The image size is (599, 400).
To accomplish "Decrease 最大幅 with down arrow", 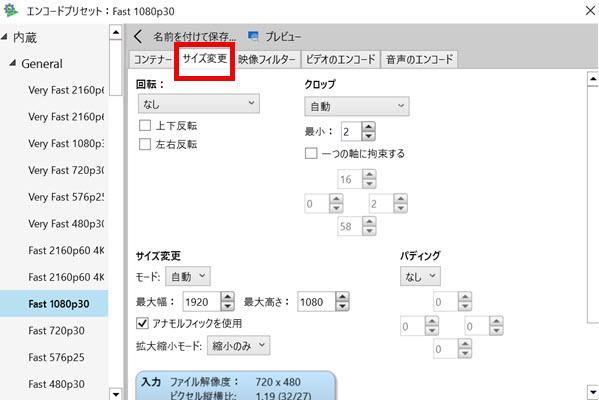I will [227, 306].
